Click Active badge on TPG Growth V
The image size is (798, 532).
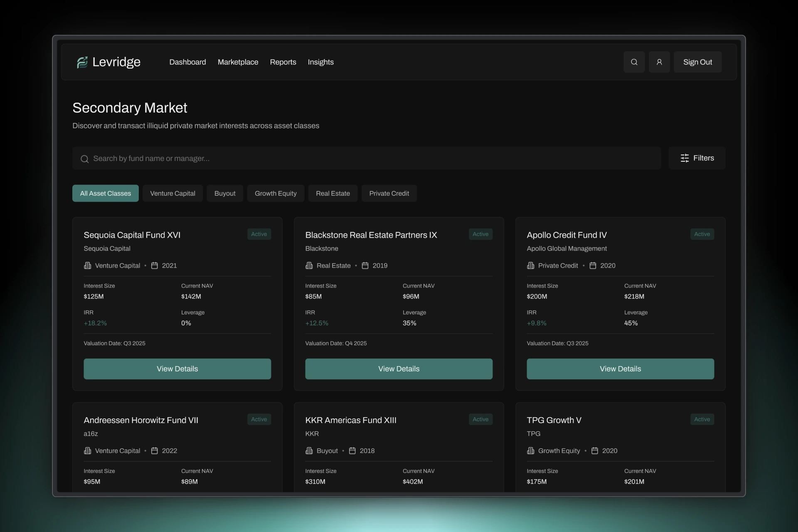click(x=702, y=419)
